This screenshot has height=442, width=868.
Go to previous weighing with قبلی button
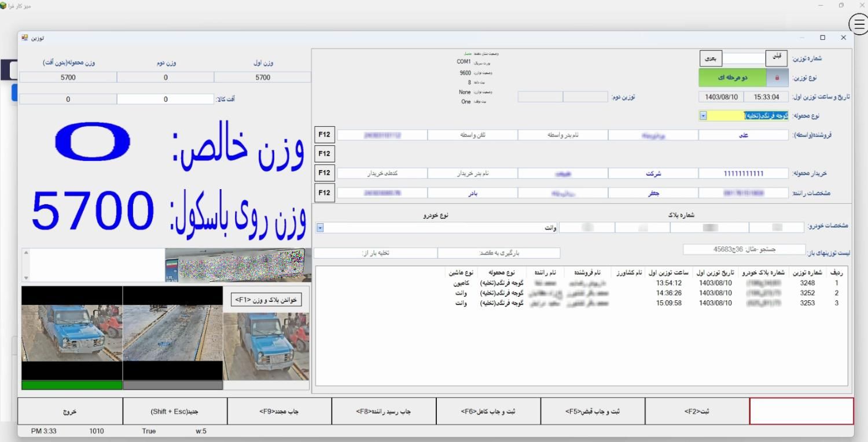point(777,58)
